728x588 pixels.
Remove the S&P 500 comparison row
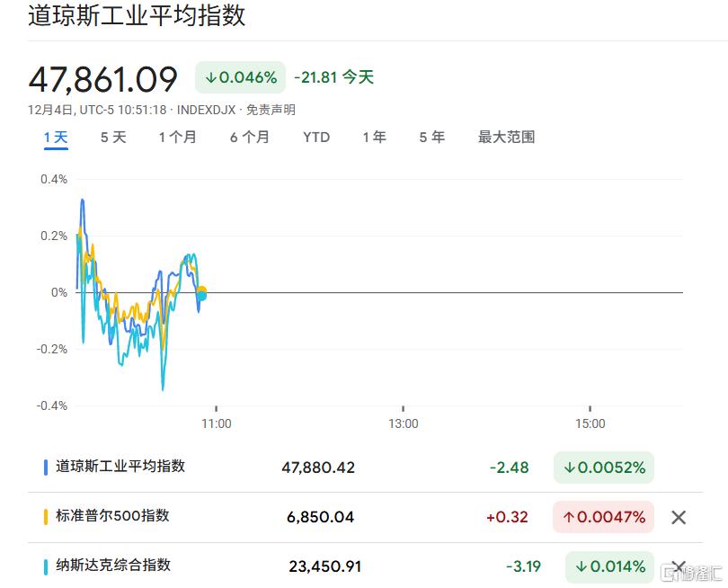point(679,517)
